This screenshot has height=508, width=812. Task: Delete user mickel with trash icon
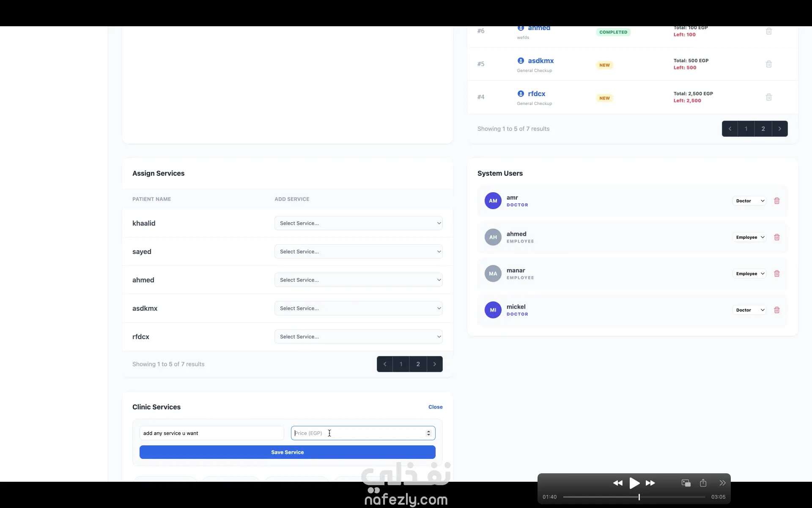click(777, 310)
